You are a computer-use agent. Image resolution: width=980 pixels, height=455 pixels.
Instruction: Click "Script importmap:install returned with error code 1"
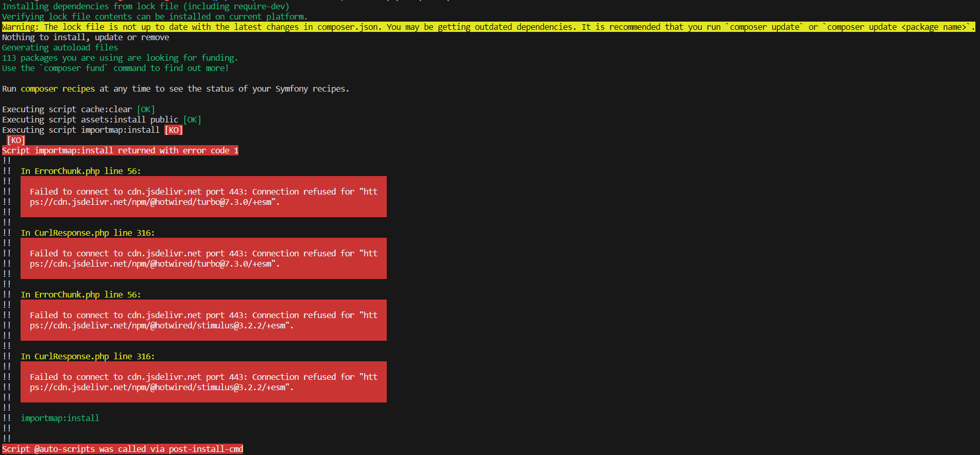point(120,150)
